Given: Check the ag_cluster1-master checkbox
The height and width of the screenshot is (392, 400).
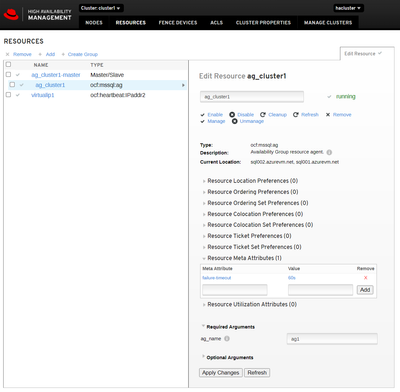Looking at the screenshot, I should click(8, 75).
